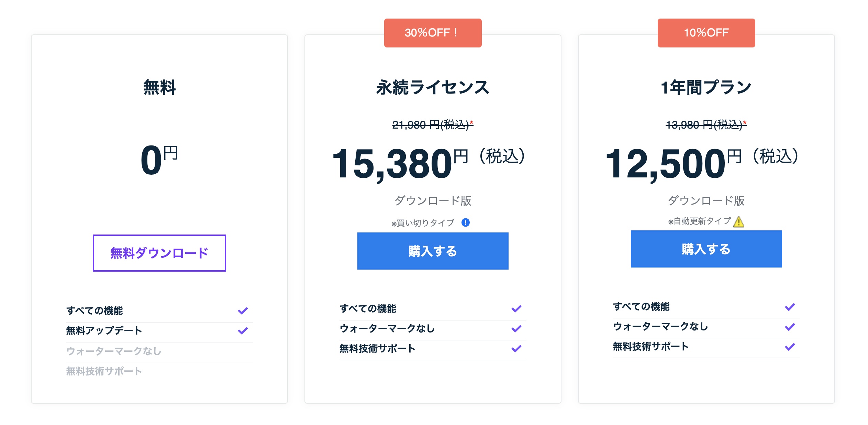Screen dimensions: 868x425
Task: Click the checkmark beside 無料技術サポート in 1年間プラン
Action: pos(789,347)
